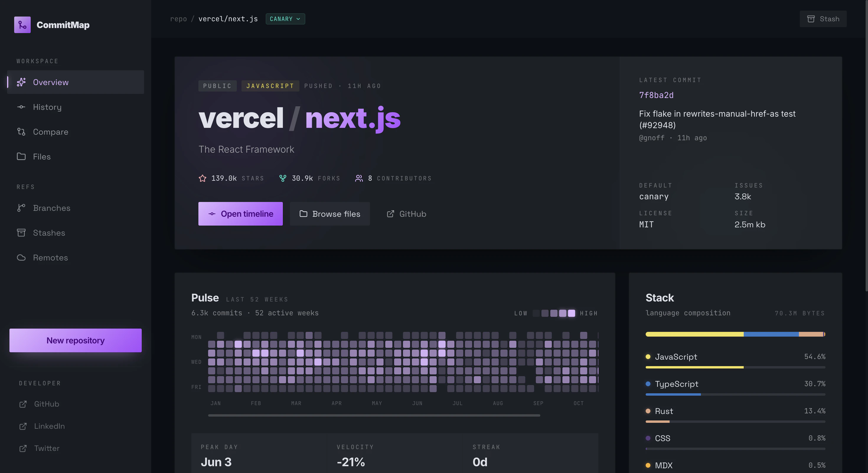This screenshot has width=868, height=473.
Task: Click the commit hash 7f8ba2d link
Action: click(656, 95)
